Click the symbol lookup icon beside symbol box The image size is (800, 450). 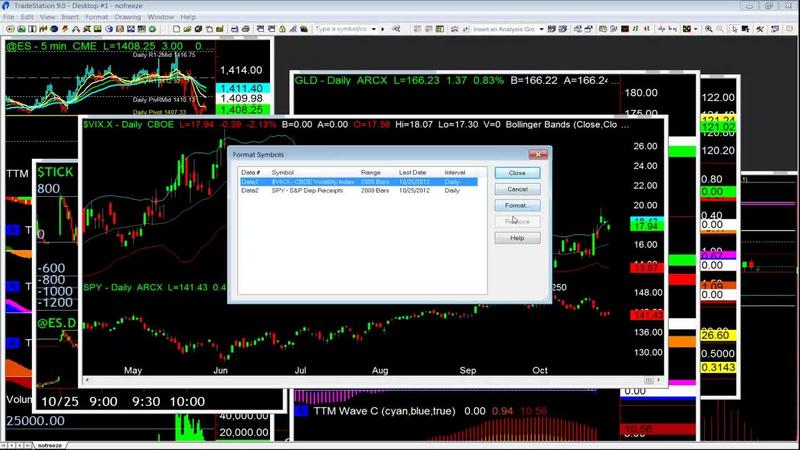coord(396,29)
